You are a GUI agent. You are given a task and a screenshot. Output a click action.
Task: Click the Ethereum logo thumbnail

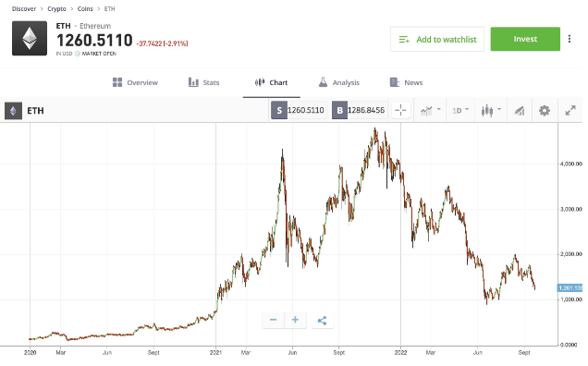pyautogui.click(x=30, y=38)
